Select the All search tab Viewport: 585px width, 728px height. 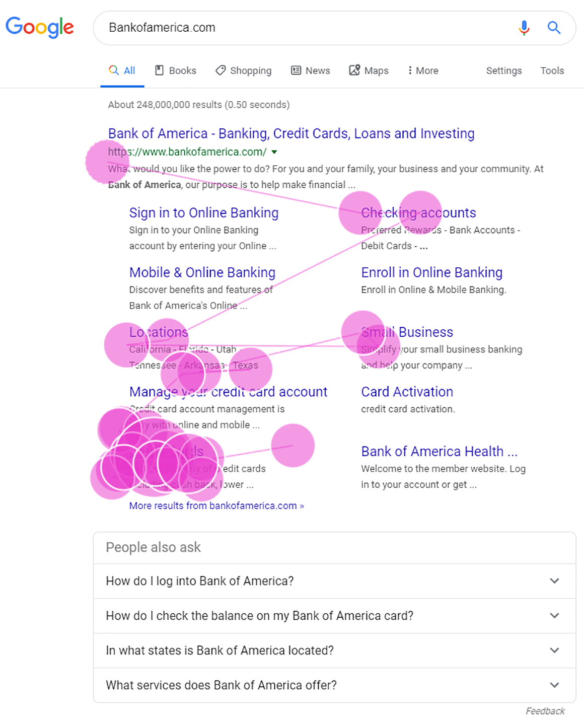pos(122,70)
